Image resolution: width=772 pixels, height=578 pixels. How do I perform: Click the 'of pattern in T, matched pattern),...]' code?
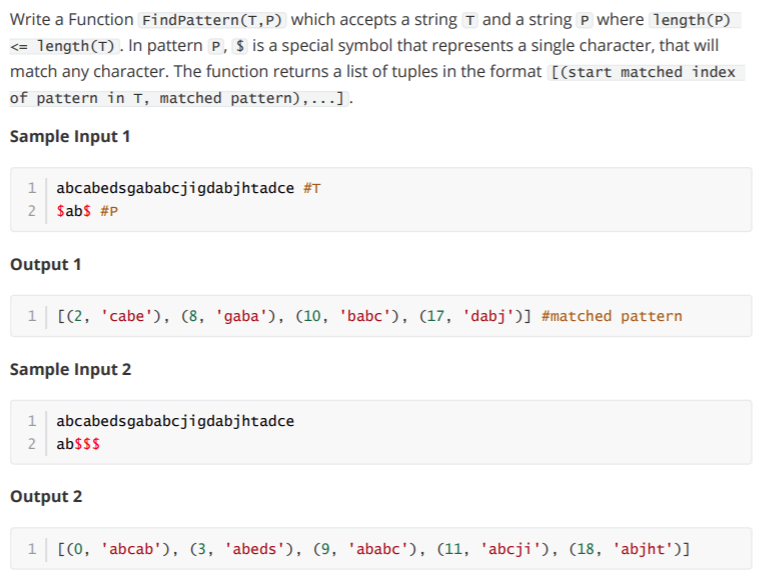[179, 98]
